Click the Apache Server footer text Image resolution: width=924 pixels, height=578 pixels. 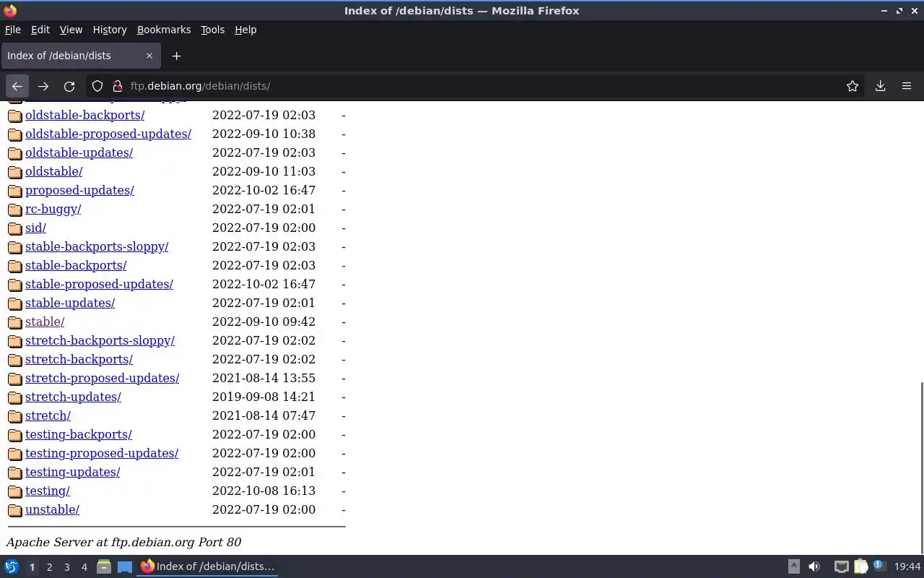pyautogui.click(x=123, y=542)
